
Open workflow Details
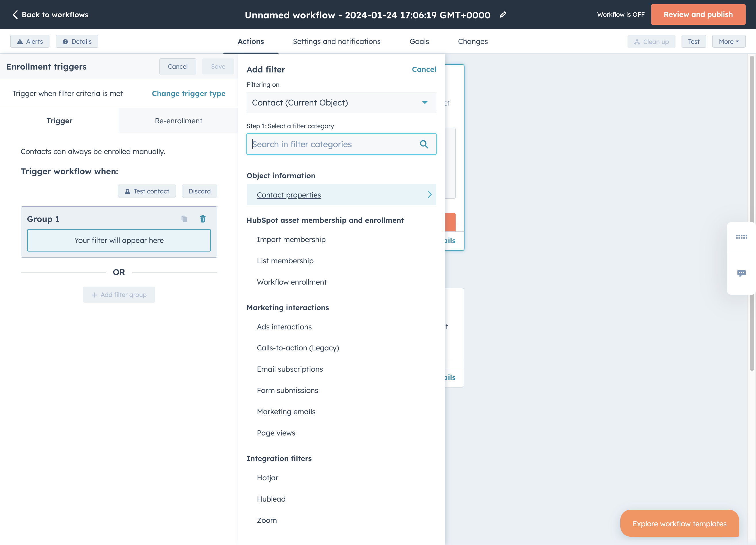pos(77,41)
